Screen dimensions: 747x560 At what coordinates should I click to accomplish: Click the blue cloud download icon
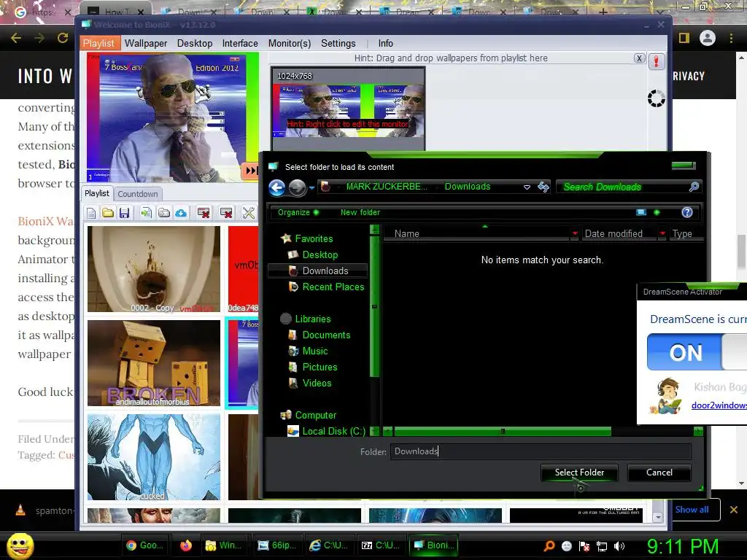pos(181,213)
